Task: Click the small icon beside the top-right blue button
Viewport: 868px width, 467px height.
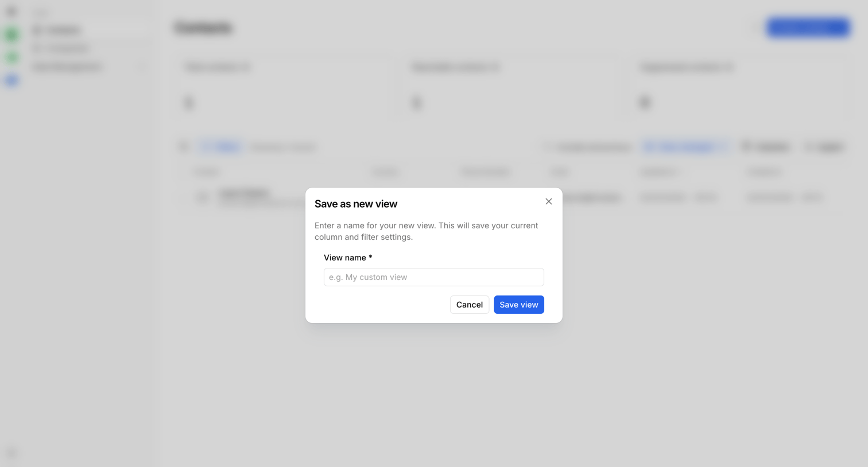Action: coord(754,28)
